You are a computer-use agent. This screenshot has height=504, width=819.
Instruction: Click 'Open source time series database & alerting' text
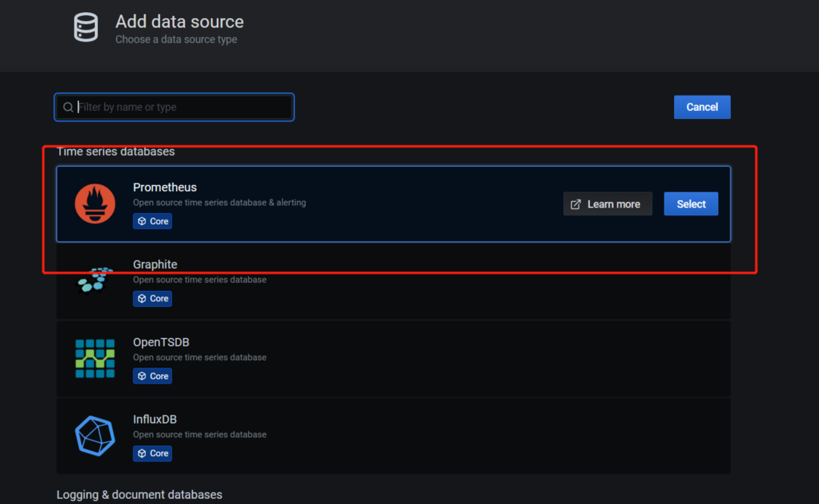(219, 202)
